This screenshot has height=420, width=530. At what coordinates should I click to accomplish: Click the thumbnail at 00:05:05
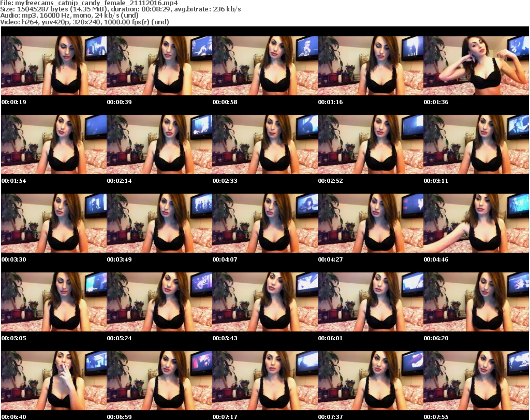click(x=54, y=302)
